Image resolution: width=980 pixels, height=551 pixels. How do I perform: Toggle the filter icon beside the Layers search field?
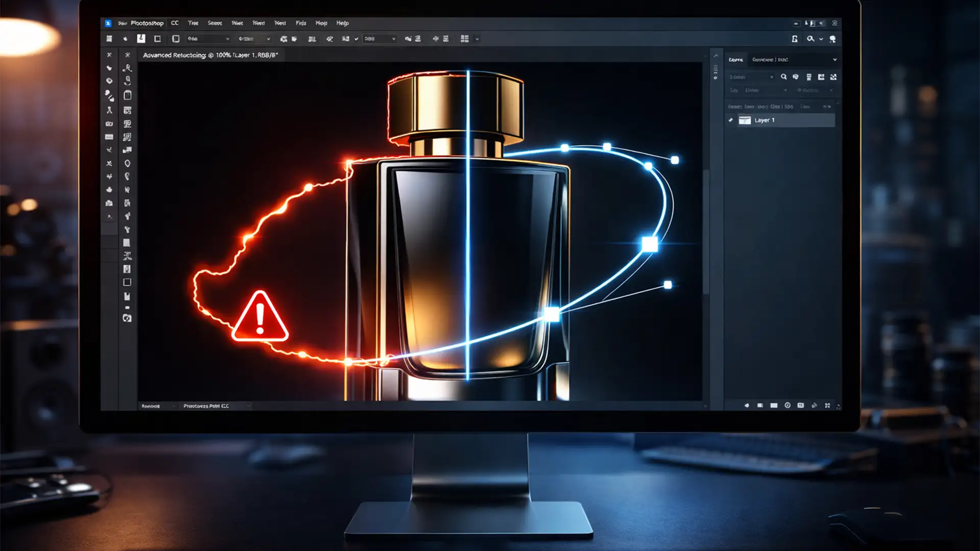pos(796,77)
